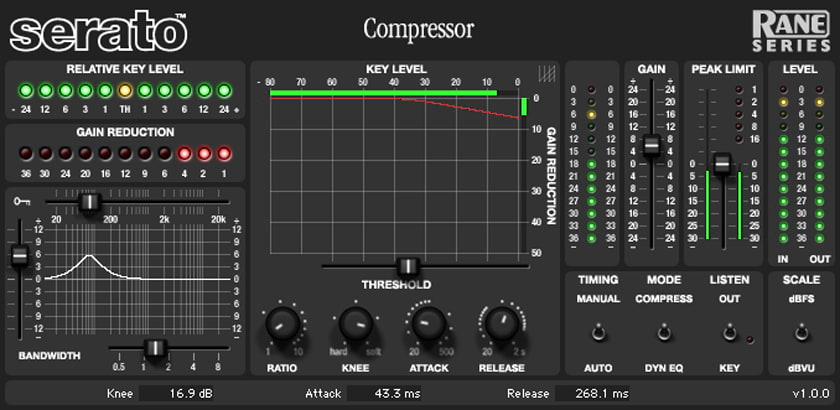Click the Release knob
The image size is (840, 410).
coord(500,323)
